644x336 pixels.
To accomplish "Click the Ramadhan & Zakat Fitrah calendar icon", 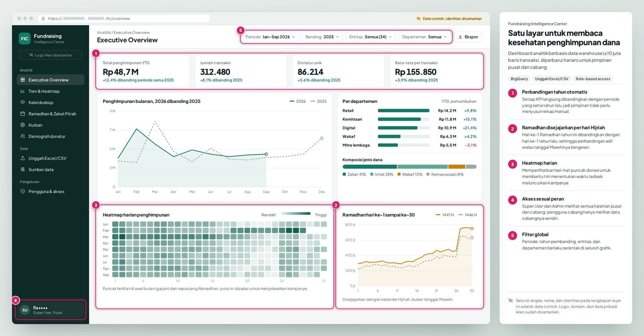I will coord(23,114).
